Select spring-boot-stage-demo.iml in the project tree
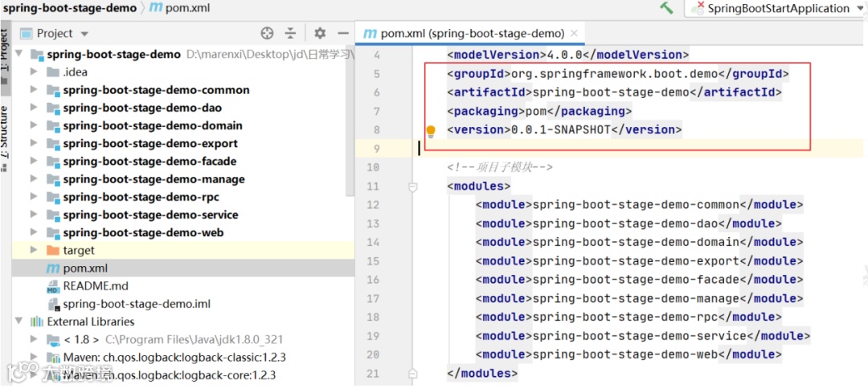Image resolution: width=868 pixels, height=389 pixels. 136,304
